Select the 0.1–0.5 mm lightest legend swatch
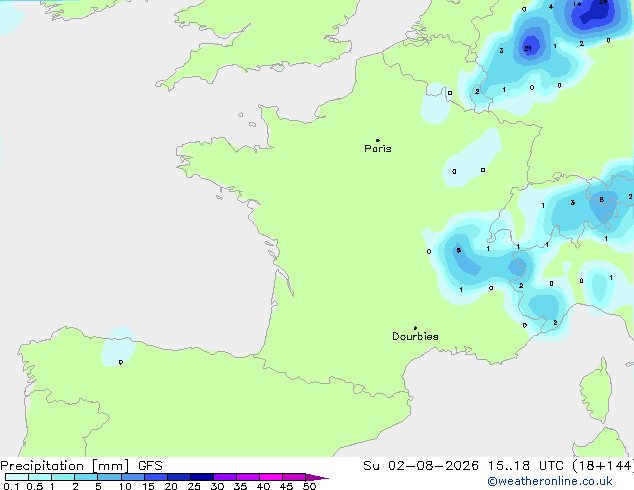Viewport: 634px width, 490px height. click(17, 477)
